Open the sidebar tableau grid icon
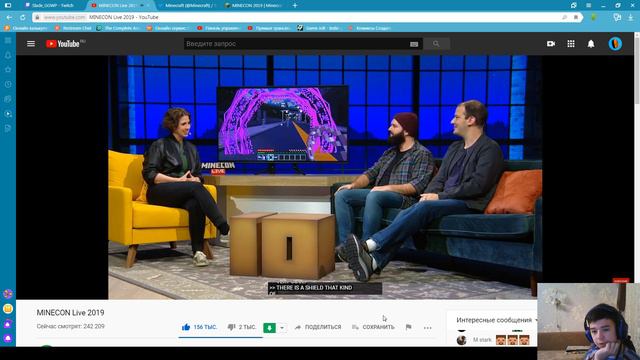This screenshot has width=640, height=360. point(8,40)
